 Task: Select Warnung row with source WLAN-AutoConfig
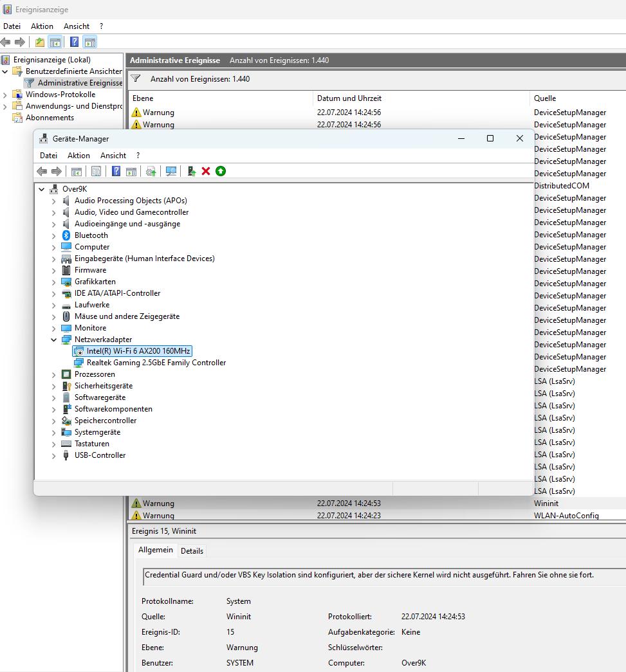pyautogui.click(x=377, y=515)
